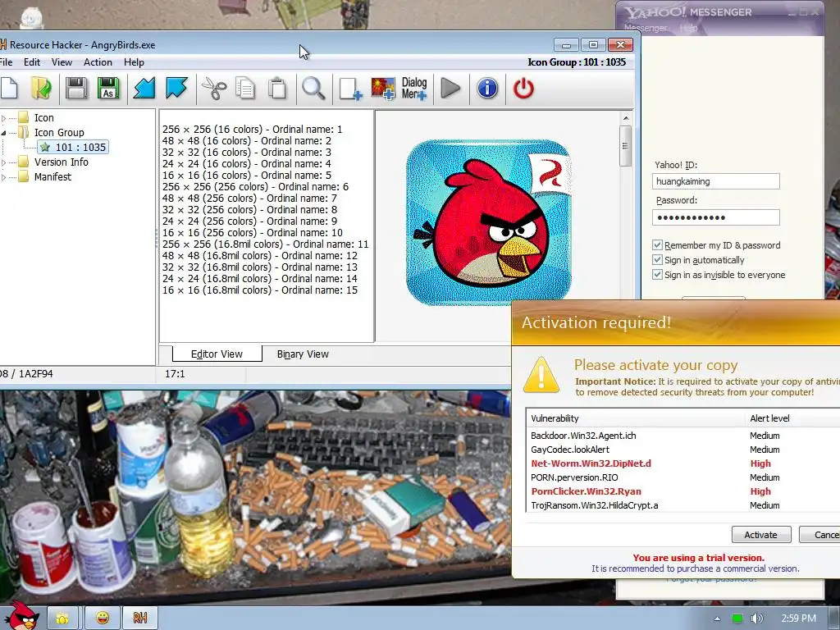
Task: Open the File menu
Action: (6, 62)
